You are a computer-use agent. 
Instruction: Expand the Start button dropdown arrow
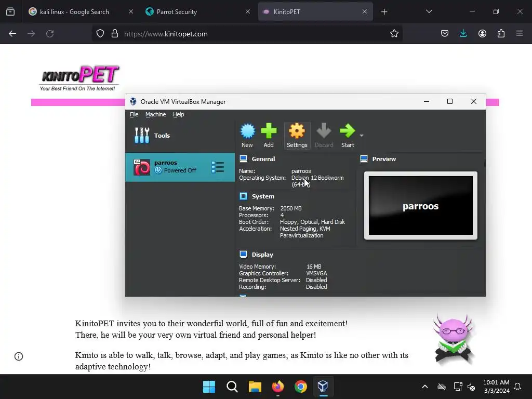(x=362, y=136)
